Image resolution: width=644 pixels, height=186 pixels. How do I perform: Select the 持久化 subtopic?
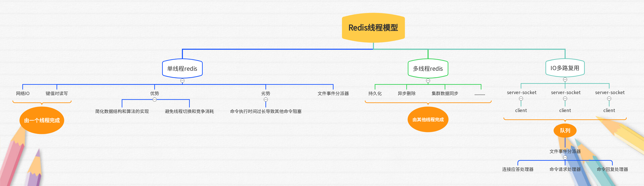(x=375, y=93)
